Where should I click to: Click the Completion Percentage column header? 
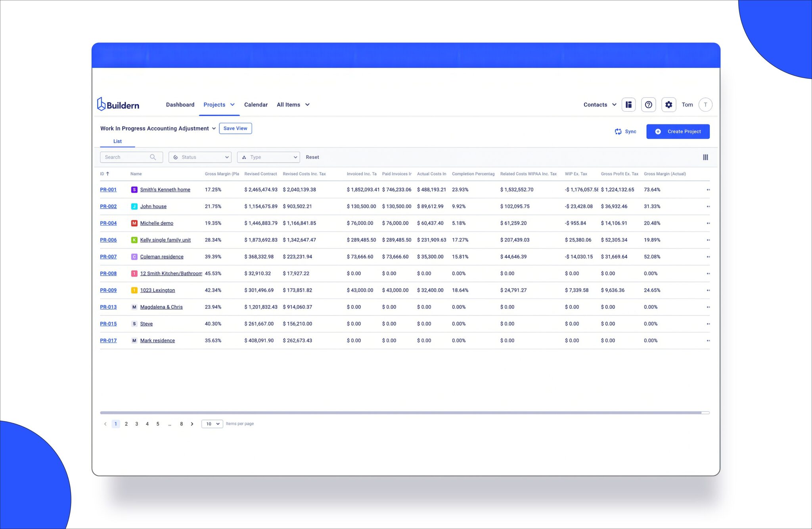[473, 174]
